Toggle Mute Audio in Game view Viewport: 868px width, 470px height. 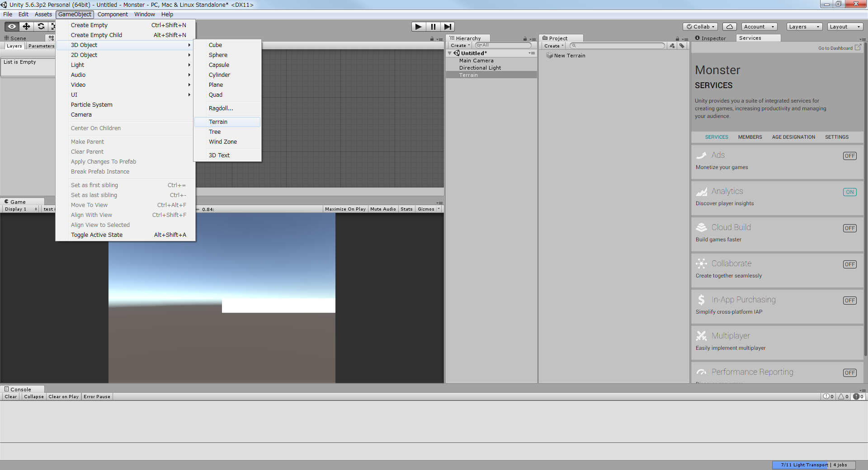pos(383,209)
